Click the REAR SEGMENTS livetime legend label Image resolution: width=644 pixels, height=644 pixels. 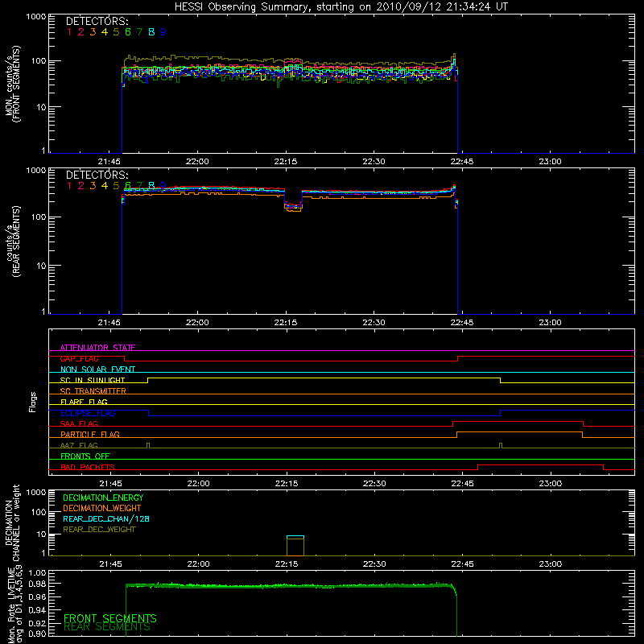pyautogui.click(x=107, y=627)
